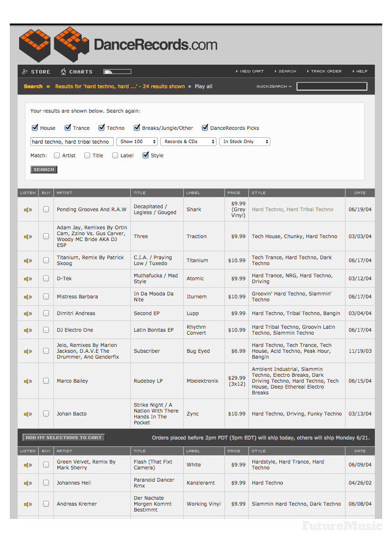392x539 pixels.
Task: Disable Match by Style checkbox
Action: coord(146,155)
